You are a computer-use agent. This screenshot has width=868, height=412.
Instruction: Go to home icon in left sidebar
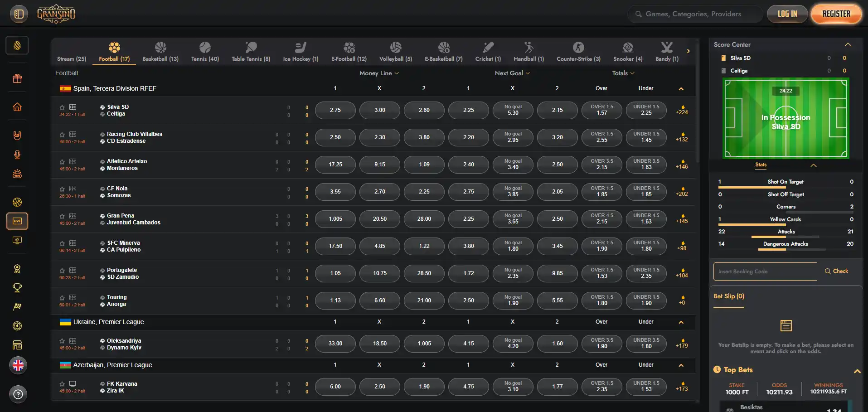click(17, 107)
